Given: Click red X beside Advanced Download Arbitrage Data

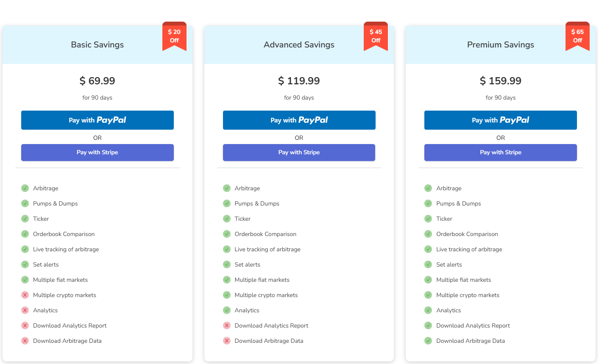Looking at the screenshot, I should tap(227, 341).
